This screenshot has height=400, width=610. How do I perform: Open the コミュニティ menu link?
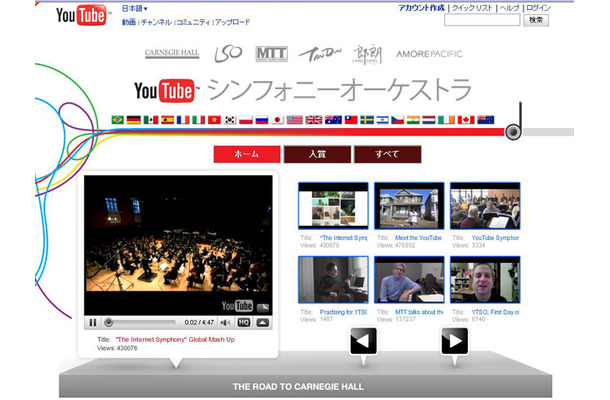(x=193, y=22)
